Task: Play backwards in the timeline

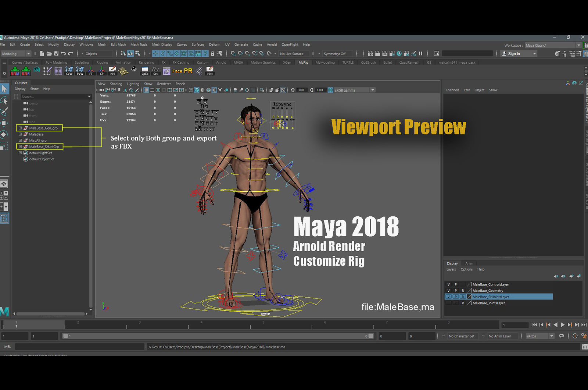Action: (556, 325)
